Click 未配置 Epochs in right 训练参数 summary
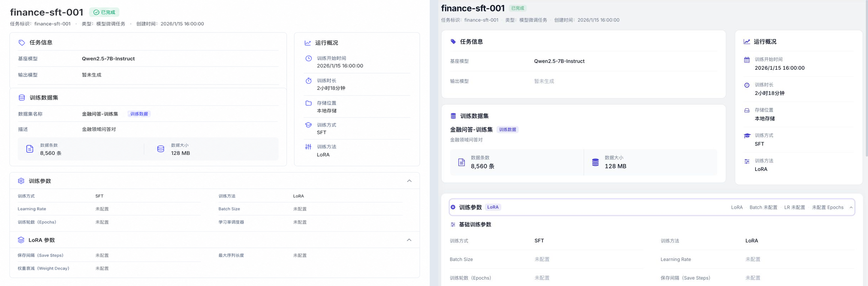The height and width of the screenshot is (286, 868). (828, 207)
